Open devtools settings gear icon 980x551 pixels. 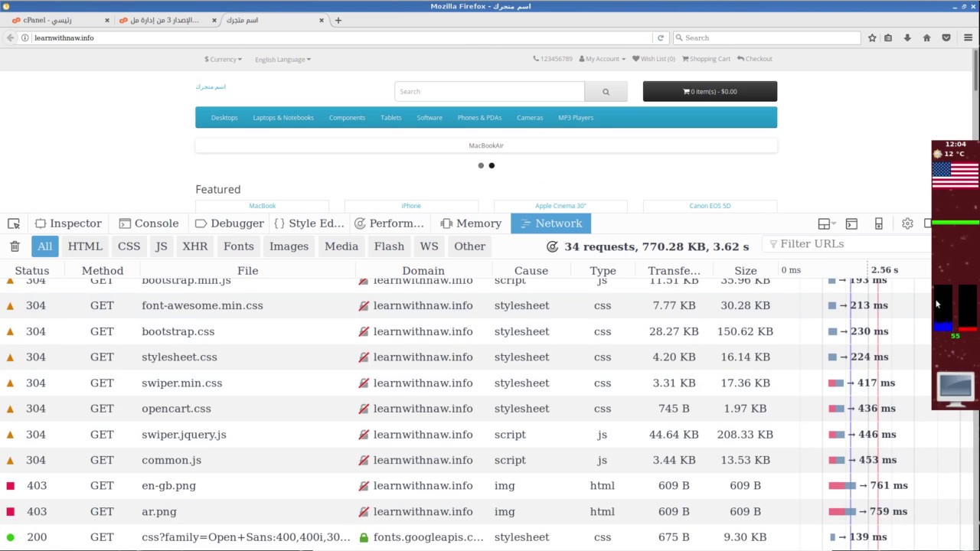point(907,223)
